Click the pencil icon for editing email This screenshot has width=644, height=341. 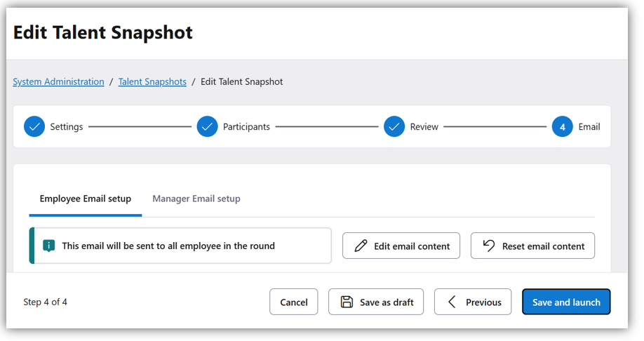[x=361, y=246]
